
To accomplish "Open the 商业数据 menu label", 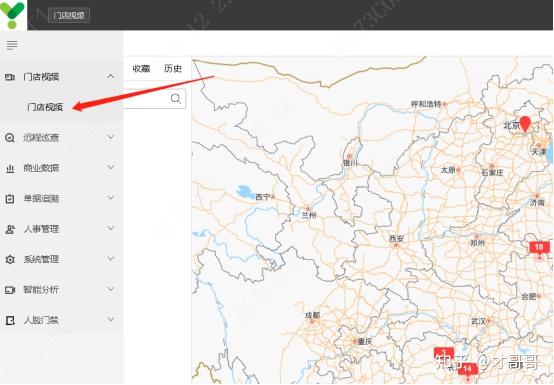I will click(41, 168).
